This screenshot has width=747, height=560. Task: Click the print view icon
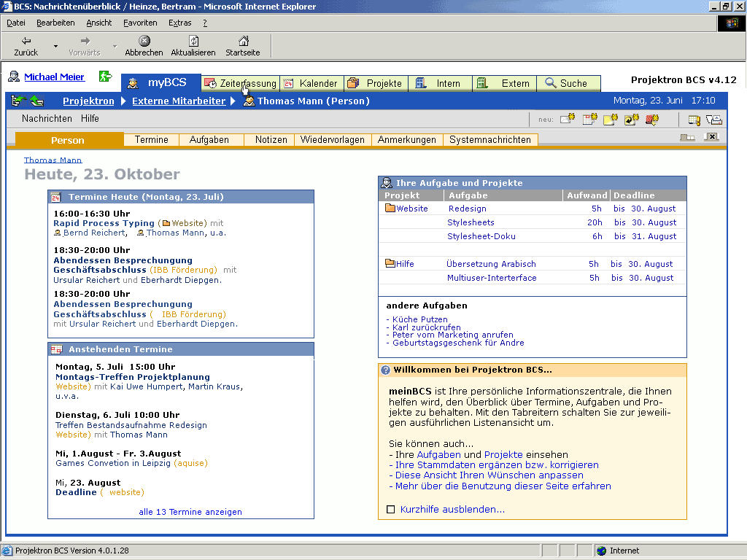(x=714, y=120)
